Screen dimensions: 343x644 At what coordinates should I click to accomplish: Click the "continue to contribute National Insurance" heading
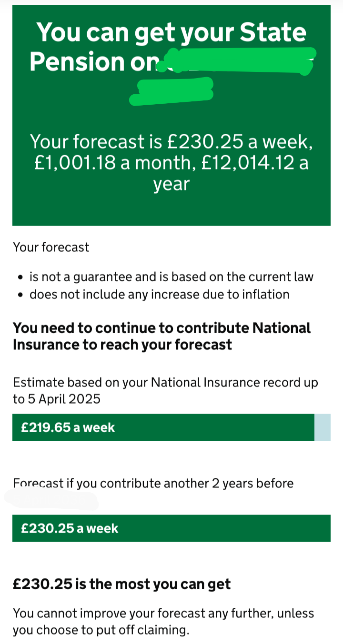161,336
